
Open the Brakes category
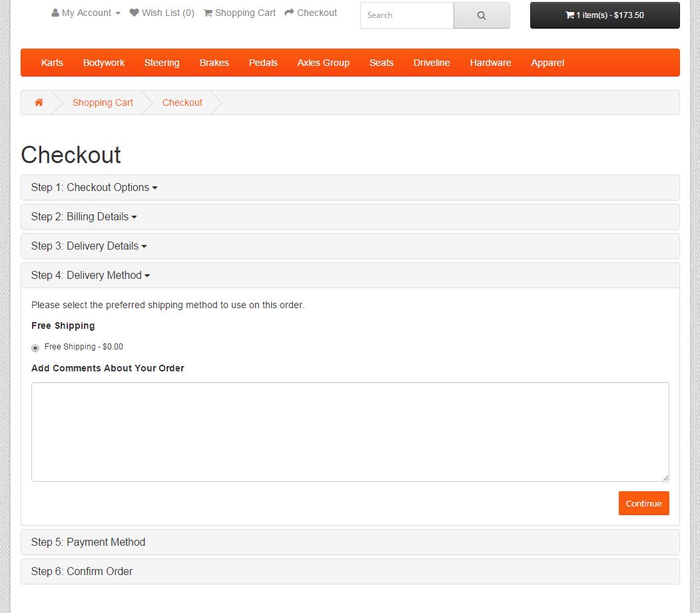(x=214, y=63)
